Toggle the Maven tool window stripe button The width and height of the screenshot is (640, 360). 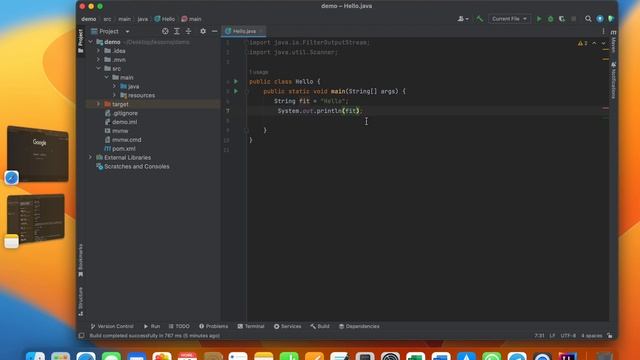coord(613,42)
